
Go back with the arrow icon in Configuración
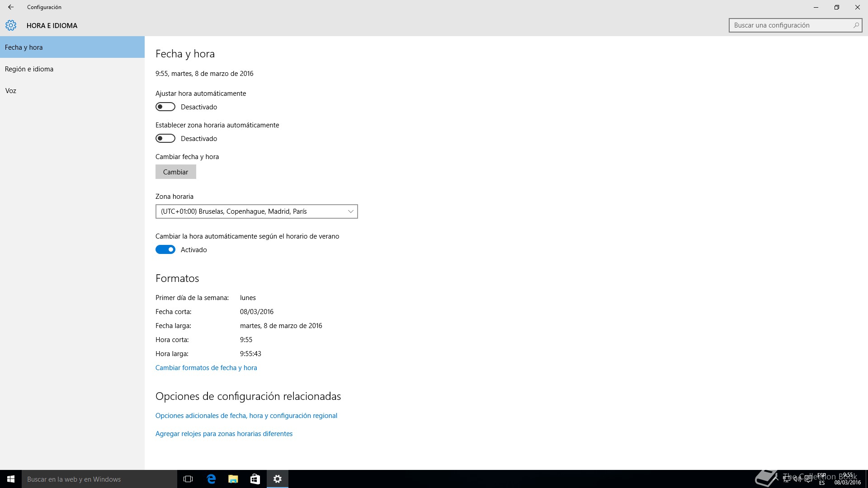[11, 7]
